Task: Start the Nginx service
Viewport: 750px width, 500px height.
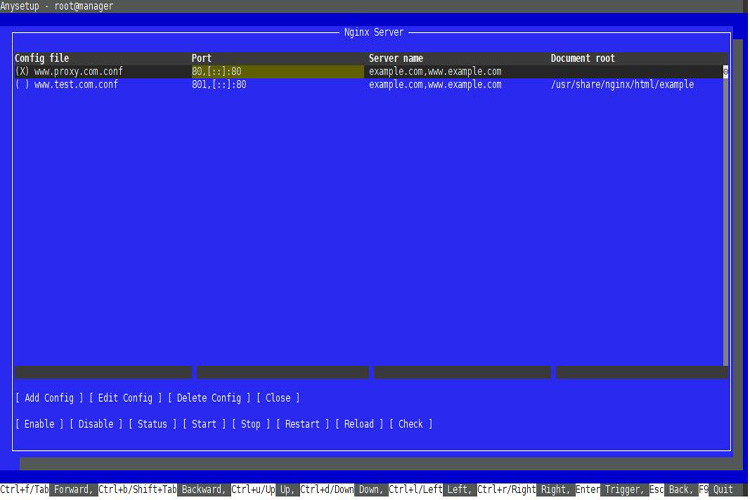Action: (x=204, y=424)
